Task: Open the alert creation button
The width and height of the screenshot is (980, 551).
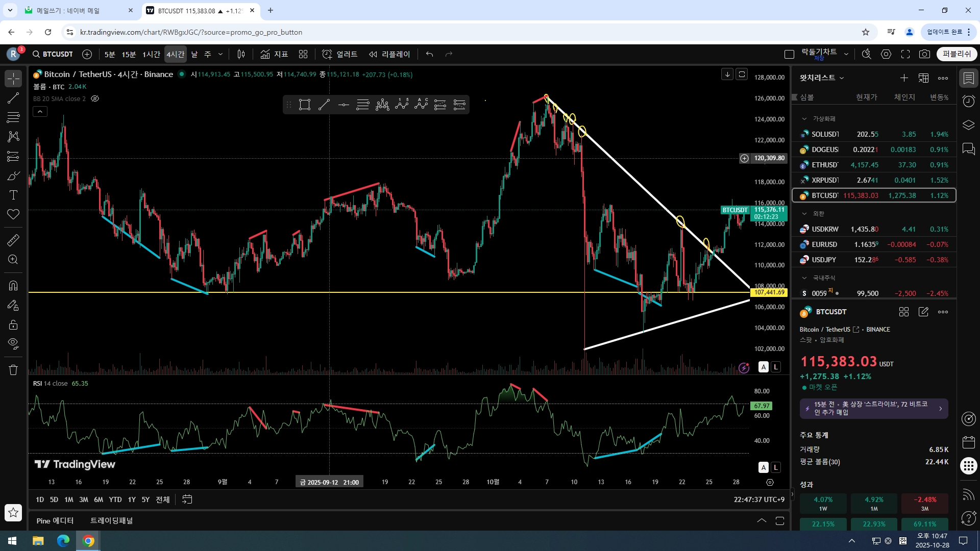Action: click(x=339, y=54)
